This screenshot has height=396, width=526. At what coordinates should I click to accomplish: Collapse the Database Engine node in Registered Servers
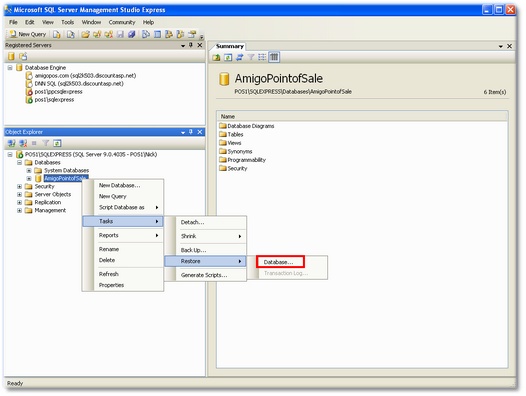click(x=10, y=68)
